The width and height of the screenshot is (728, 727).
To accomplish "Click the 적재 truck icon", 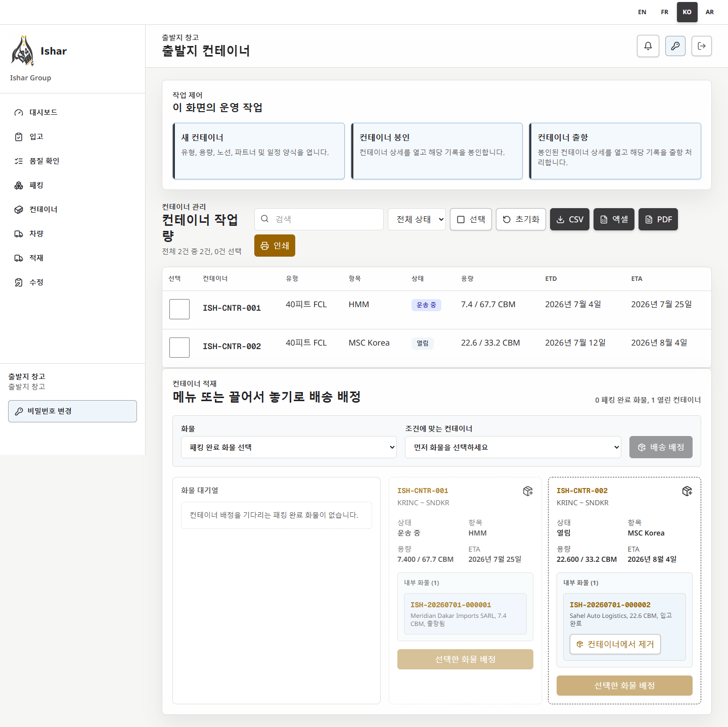I will (19, 258).
